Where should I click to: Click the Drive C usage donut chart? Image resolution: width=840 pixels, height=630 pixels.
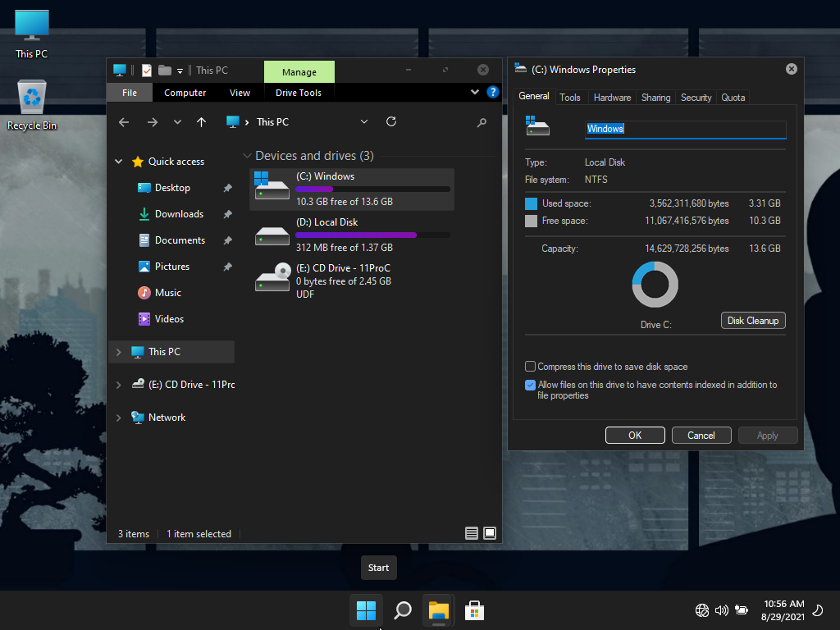(655, 285)
